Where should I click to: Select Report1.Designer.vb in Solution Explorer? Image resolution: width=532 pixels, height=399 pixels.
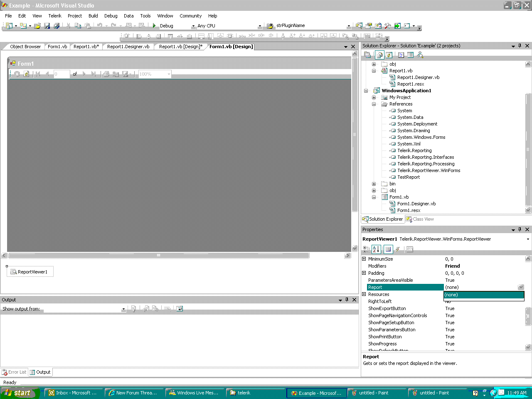(418, 77)
